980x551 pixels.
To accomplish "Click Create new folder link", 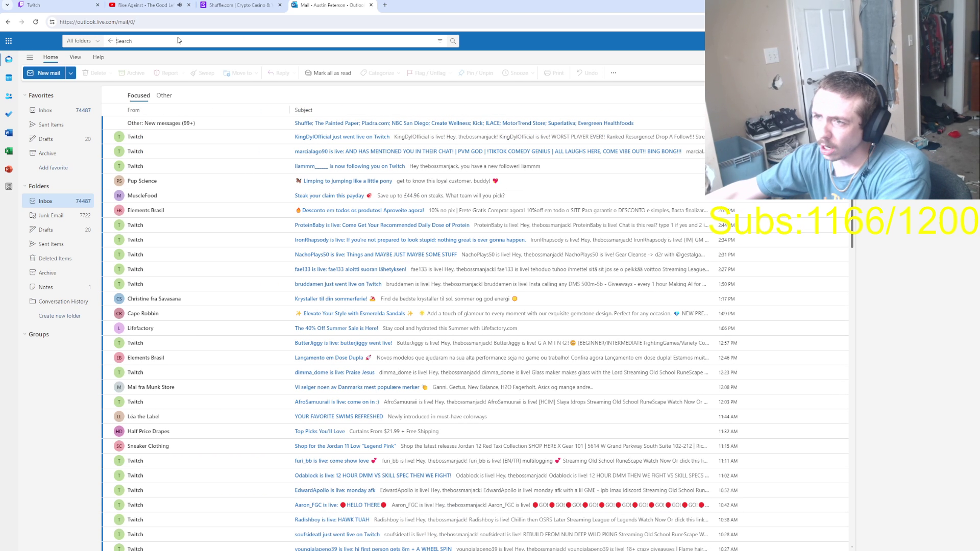I will pos(60,316).
